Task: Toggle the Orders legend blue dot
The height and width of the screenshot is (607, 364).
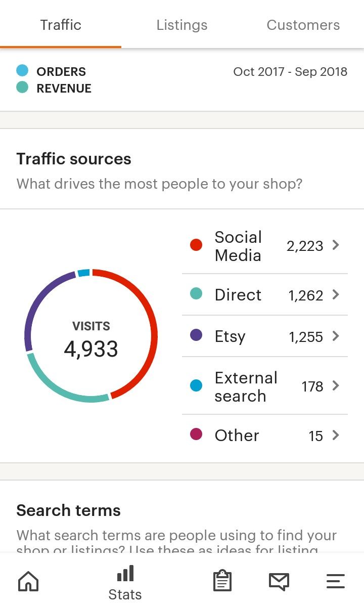Action: (x=22, y=70)
